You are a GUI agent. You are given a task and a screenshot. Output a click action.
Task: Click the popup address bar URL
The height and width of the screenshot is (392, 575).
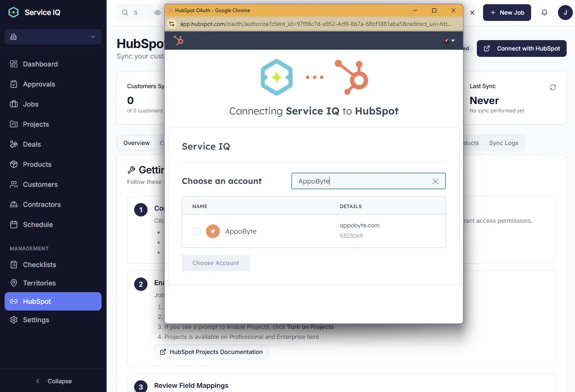pos(315,24)
